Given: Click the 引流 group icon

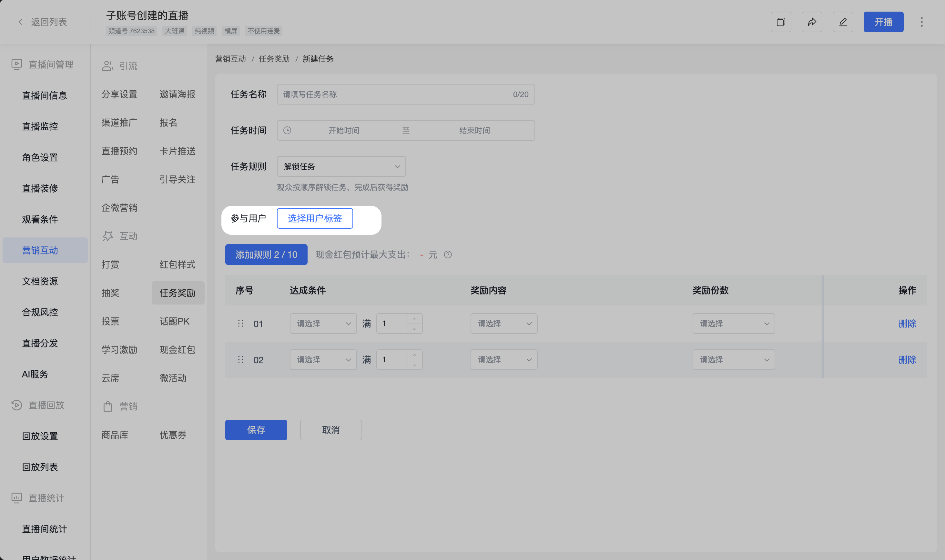Looking at the screenshot, I should (107, 66).
